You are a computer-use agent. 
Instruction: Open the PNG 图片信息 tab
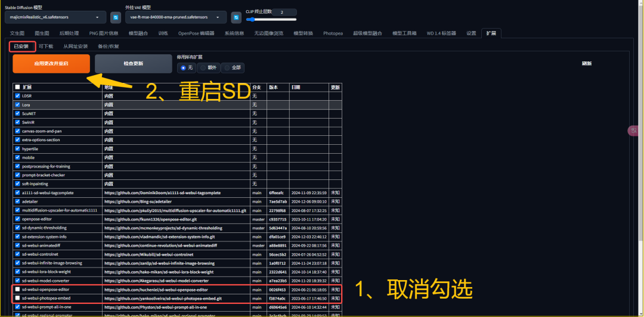104,33
